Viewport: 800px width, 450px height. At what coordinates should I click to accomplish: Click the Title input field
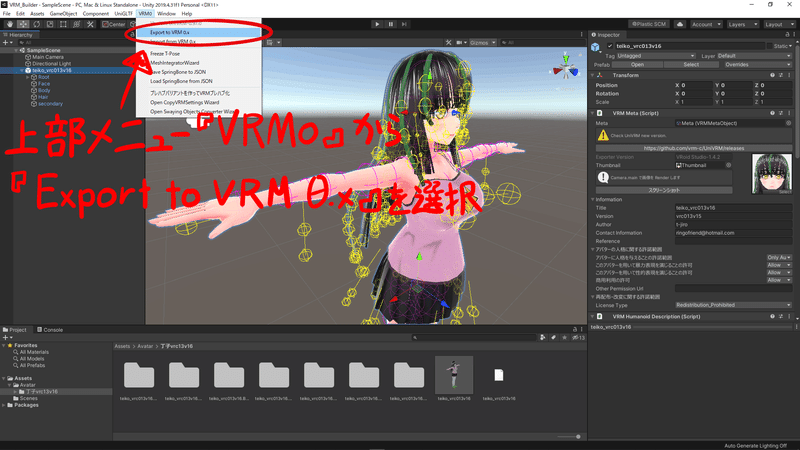[733, 208]
